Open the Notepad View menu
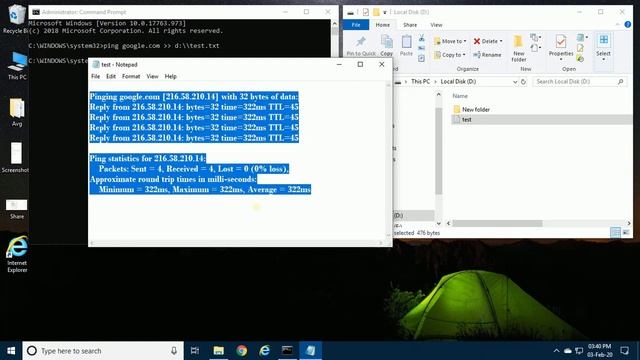The width and height of the screenshot is (640, 360). coord(152,76)
